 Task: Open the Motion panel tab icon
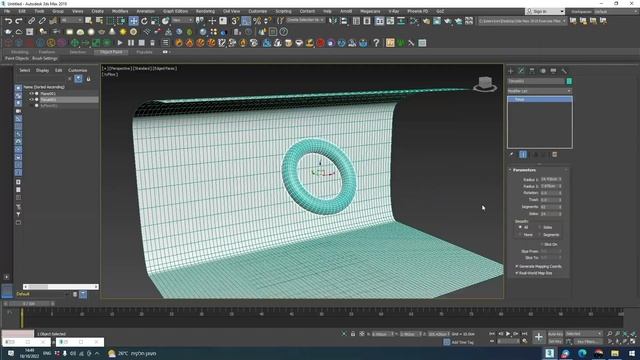coord(543,71)
